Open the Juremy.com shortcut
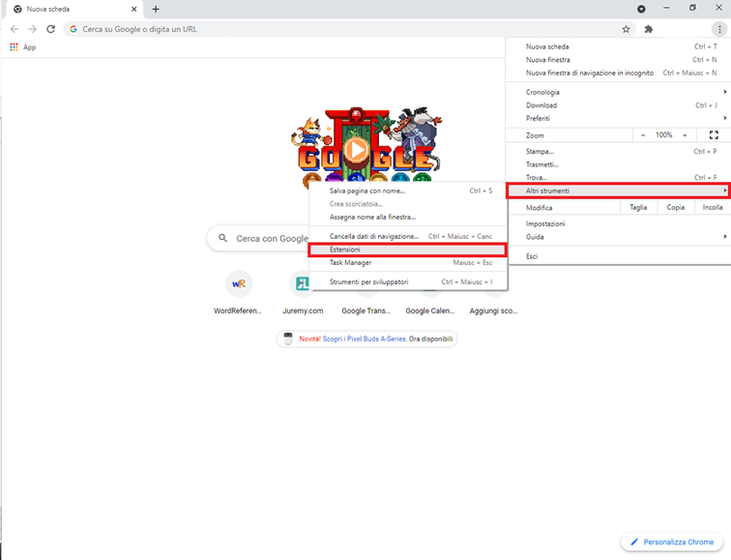731x560 pixels. click(x=303, y=291)
